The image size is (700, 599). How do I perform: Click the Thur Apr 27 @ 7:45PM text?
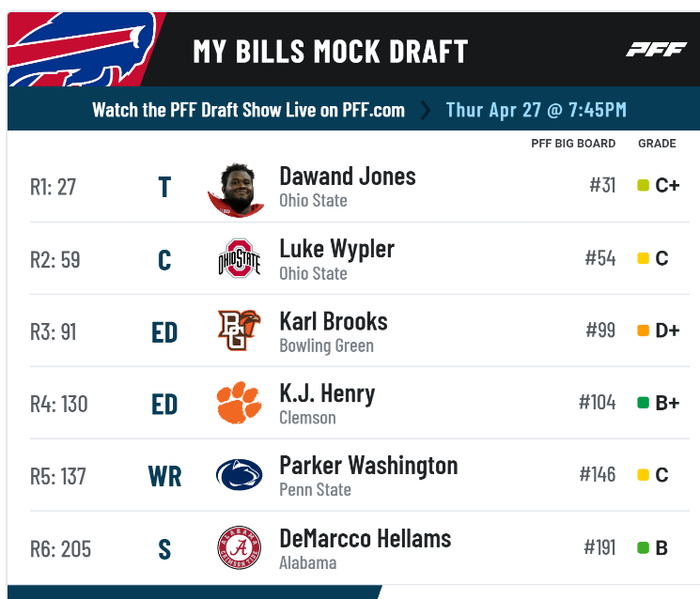pyautogui.click(x=537, y=110)
